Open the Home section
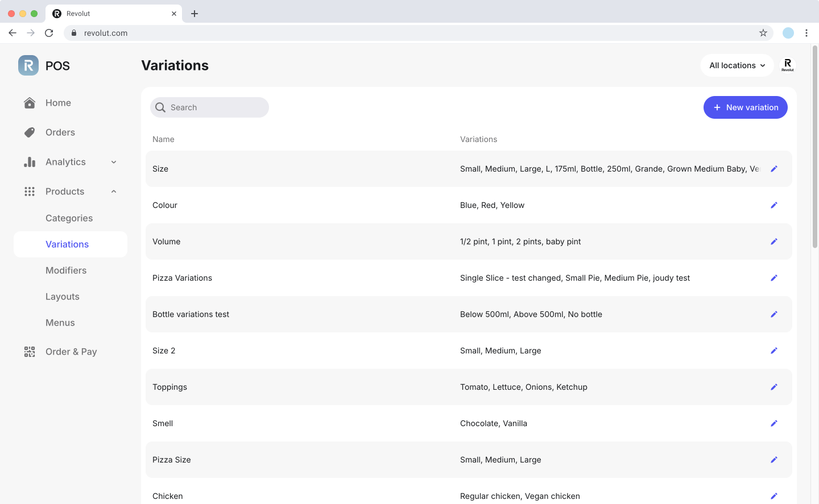This screenshot has height=504, width=819. 58,103
